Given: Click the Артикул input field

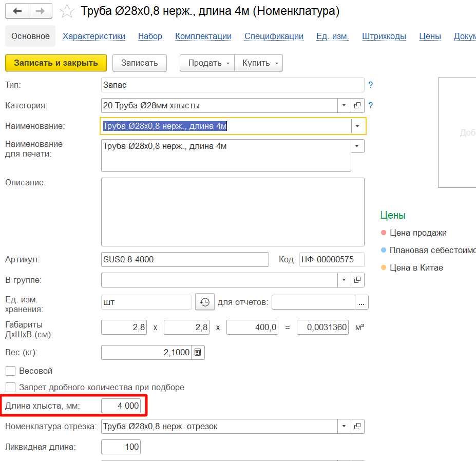Looking at the screenshot, I should coord(185,260).
